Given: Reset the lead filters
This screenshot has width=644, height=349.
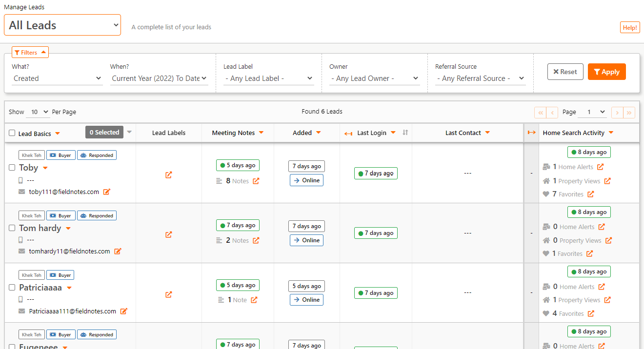Looking at the screenshot, I should [x=565, y=72].
